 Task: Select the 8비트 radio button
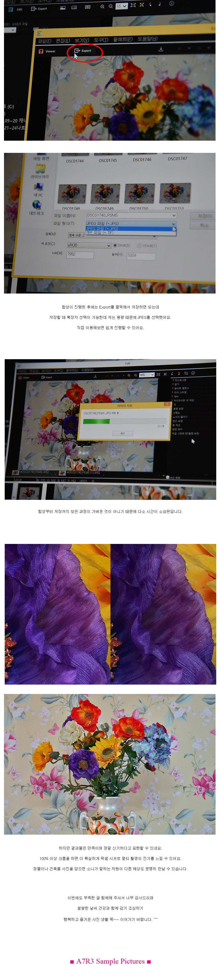coord(115,245)
